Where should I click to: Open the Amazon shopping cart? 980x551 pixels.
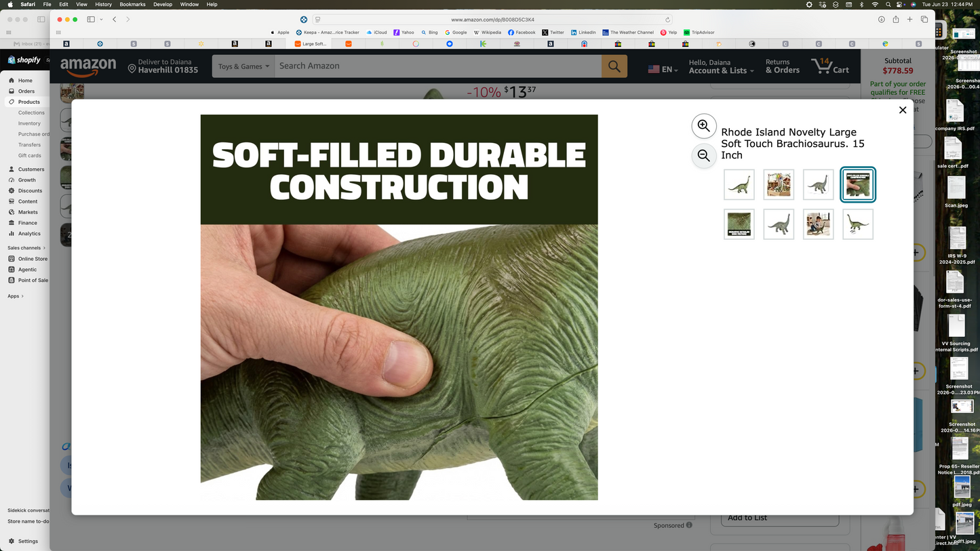coord(830,66)
